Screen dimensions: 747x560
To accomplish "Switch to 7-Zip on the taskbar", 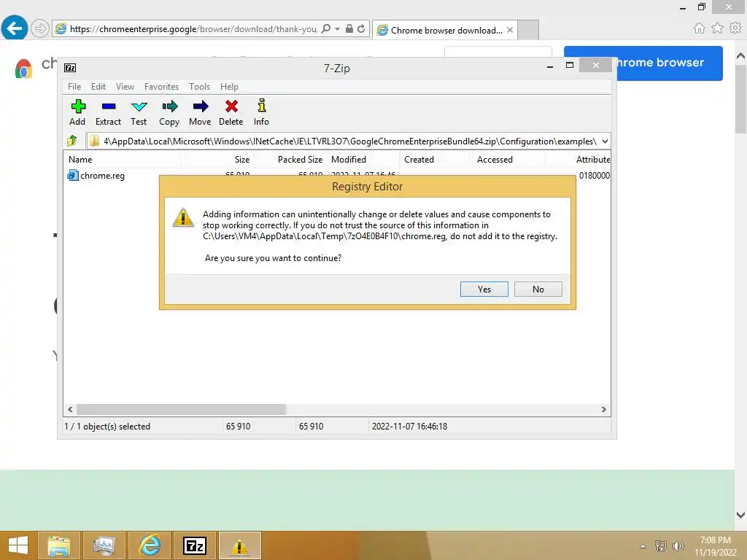I will pyautogui.click(x=194, y=545).
